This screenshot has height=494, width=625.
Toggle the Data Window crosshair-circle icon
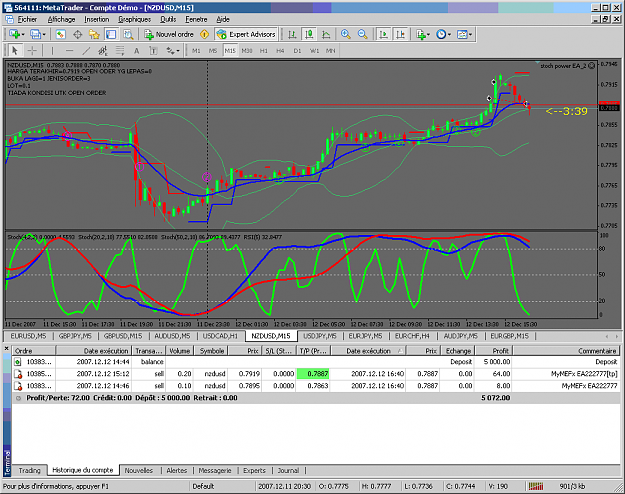click(x=77, y=35)
